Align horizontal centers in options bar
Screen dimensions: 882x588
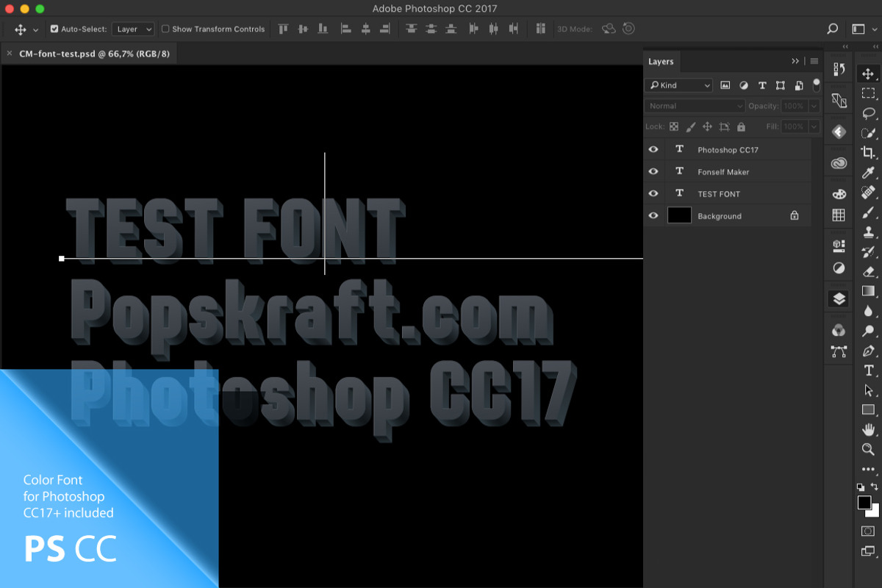(366, 29)
